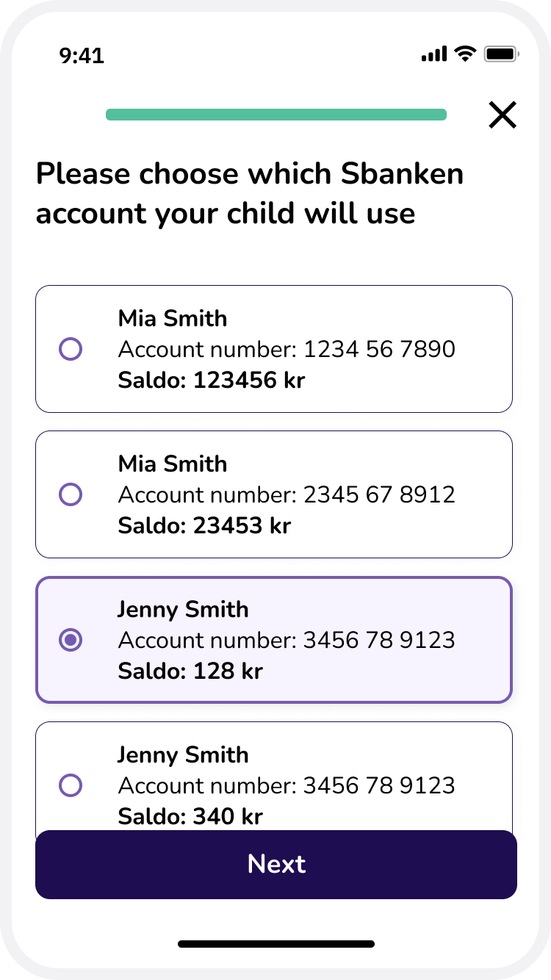
Task: Tap the home indicator bar
Action: 276,943
